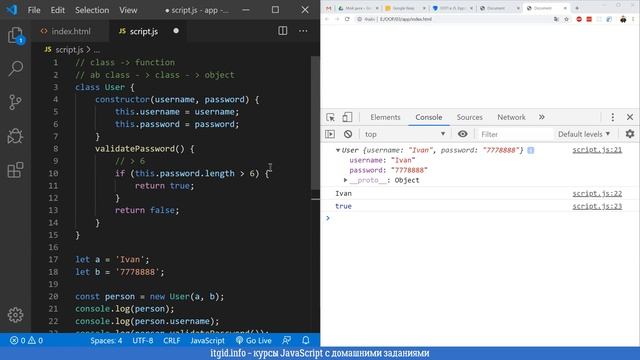Open the JavaScript context top dropdown
The image size is (640, 360).
(405, 134)
